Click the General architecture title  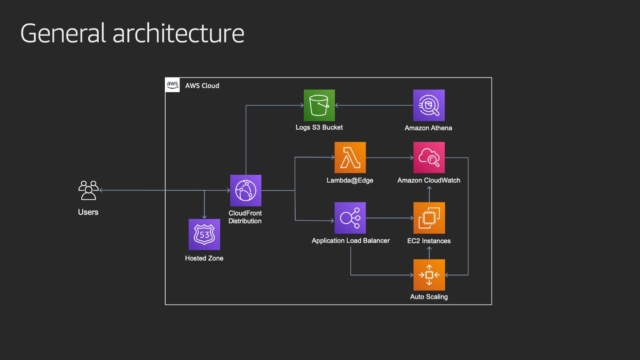[132, 33]
